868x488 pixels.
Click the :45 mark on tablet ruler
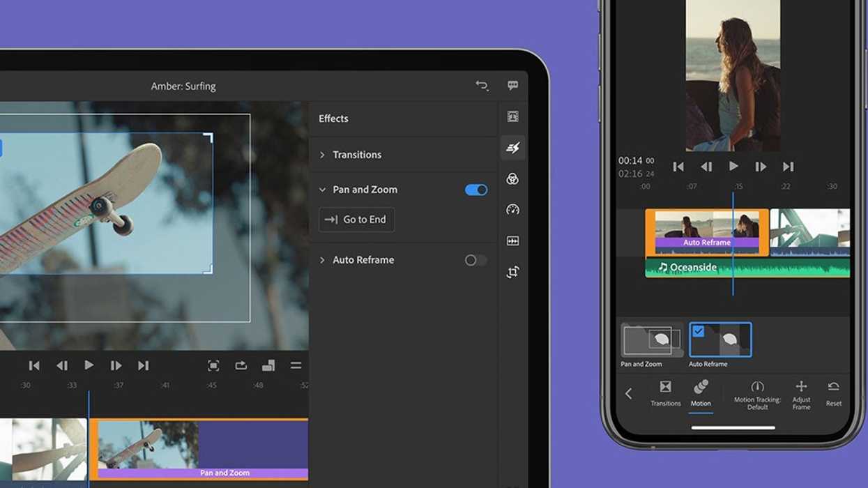211,386
